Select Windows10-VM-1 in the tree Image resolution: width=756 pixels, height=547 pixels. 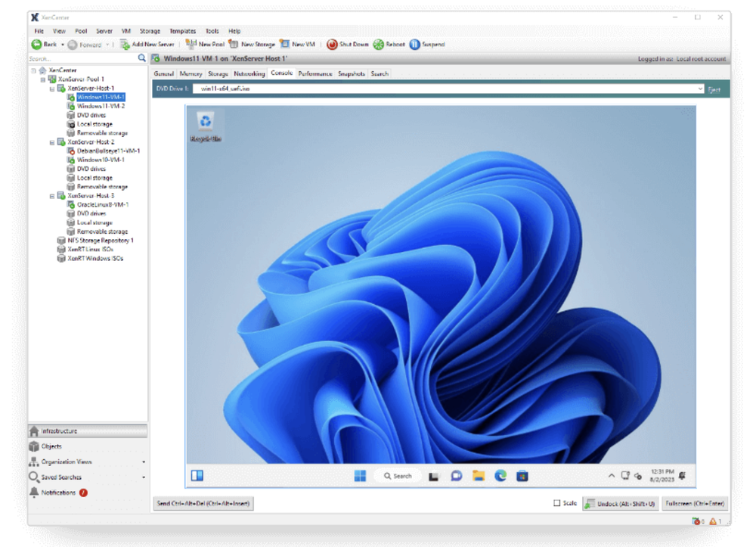point(101,160)
